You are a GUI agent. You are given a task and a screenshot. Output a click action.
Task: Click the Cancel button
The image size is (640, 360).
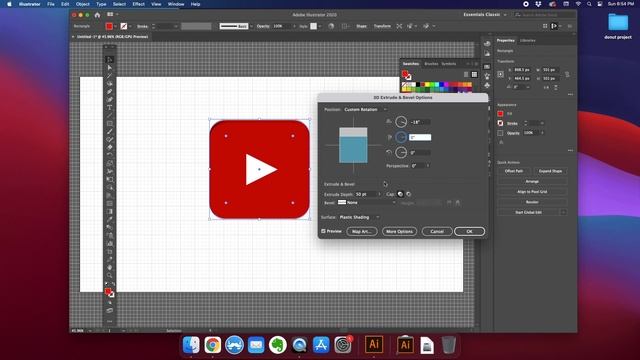(x=437, y=231)
